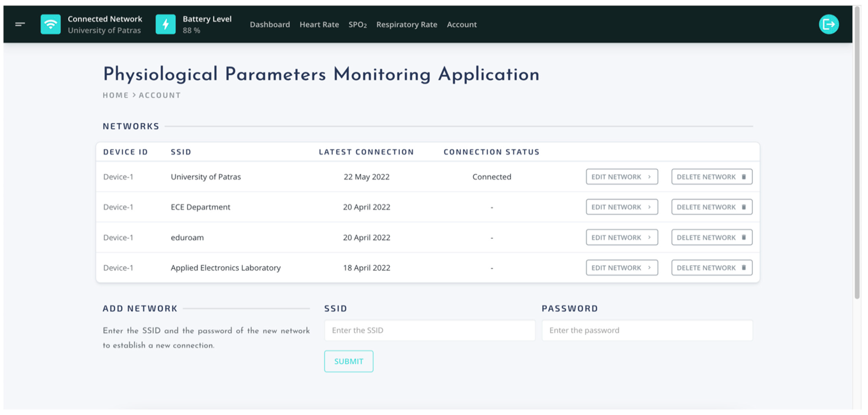Click trash icon for Applied Electronics Laboratory

click(744, 267)
